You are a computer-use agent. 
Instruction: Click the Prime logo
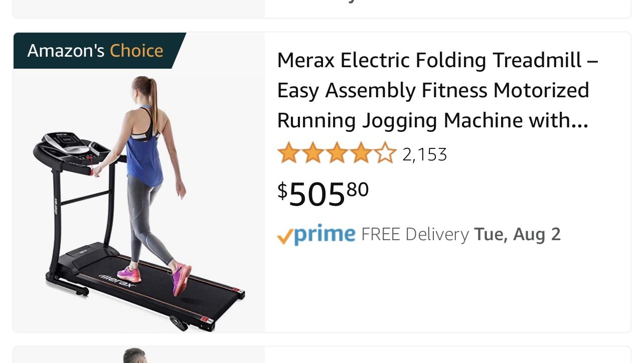click(x=316, y=234)
